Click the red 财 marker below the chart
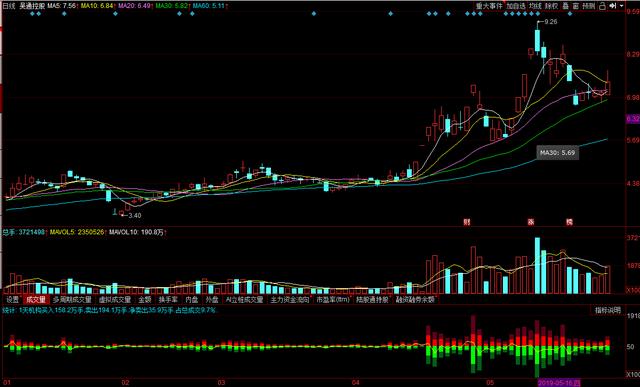 pyautogui.click(x=467, y=222)
